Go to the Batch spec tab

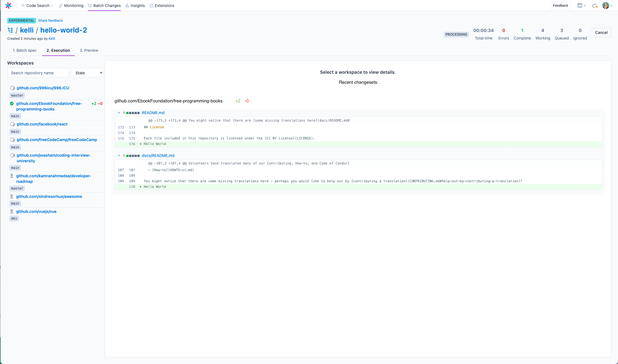pos(25,50)
